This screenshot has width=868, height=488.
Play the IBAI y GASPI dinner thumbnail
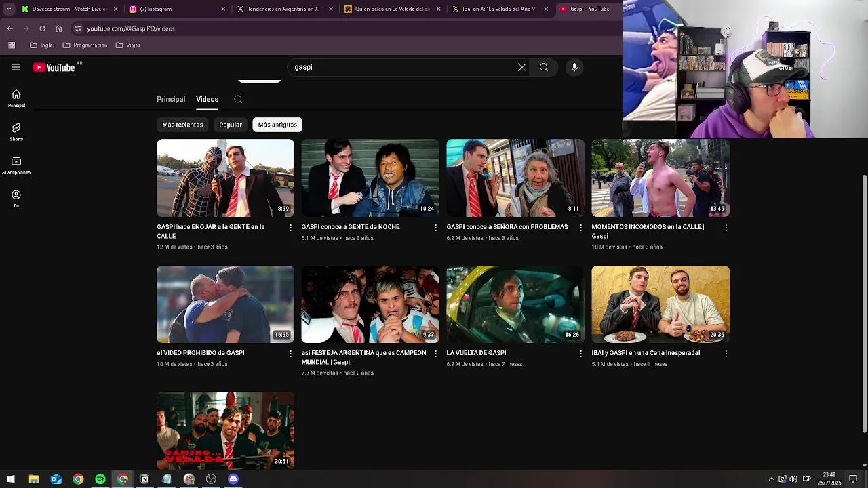coord(660,304)
